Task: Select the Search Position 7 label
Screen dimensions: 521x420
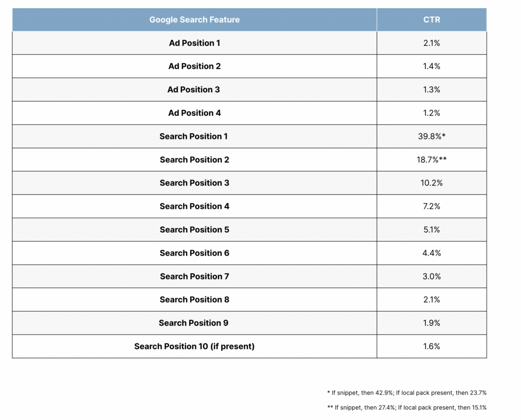Action: (194, 276)
